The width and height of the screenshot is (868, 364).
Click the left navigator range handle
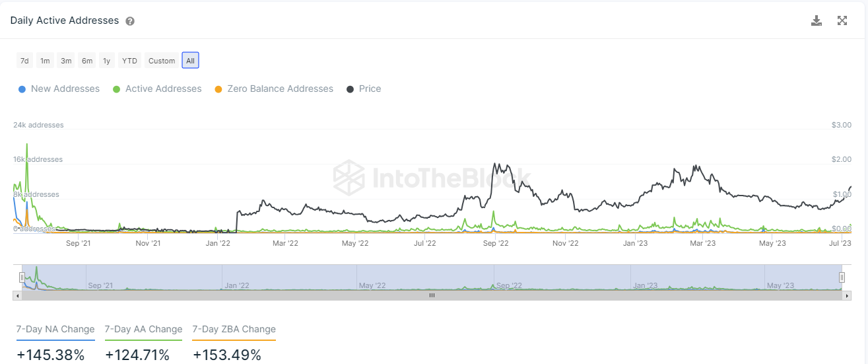pos(22,277)
